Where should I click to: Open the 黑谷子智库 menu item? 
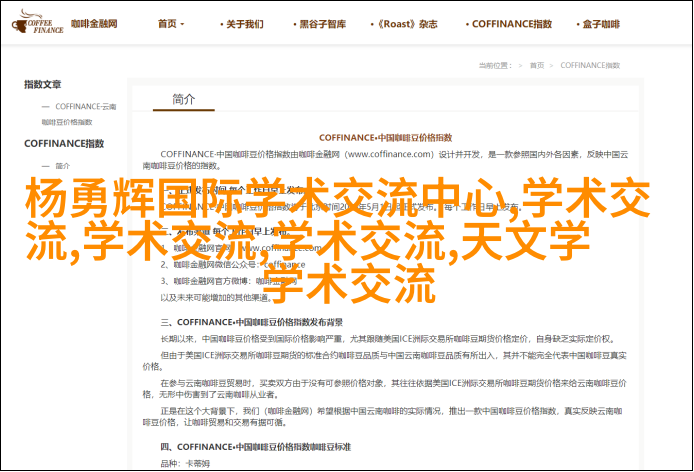[x=319, y=24]
